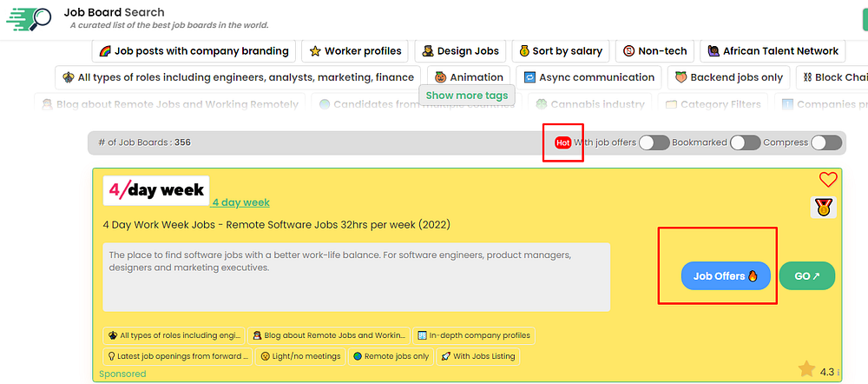The height and width of the screenshot is (384, 868).
Task: Click the Job Board Search title
Action: point(114,12)
